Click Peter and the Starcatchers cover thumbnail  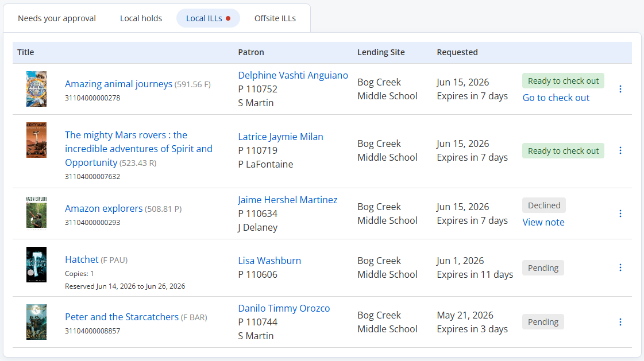point(36,322)
